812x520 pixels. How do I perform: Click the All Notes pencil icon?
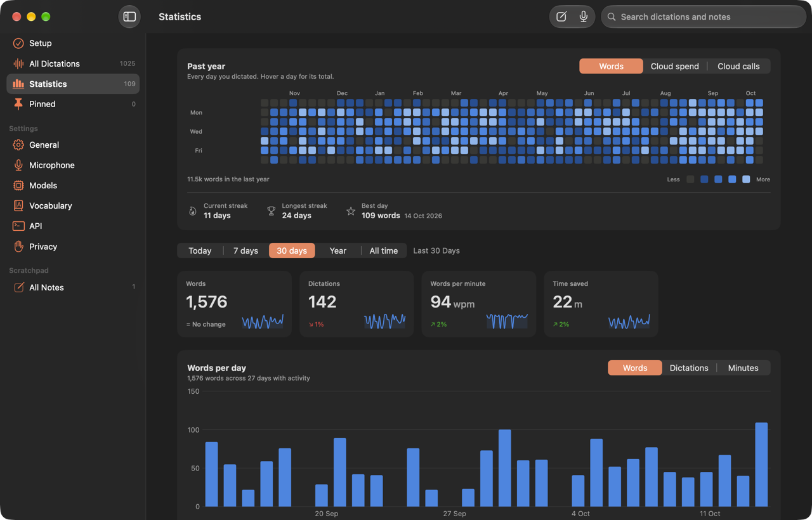[18, 287]
